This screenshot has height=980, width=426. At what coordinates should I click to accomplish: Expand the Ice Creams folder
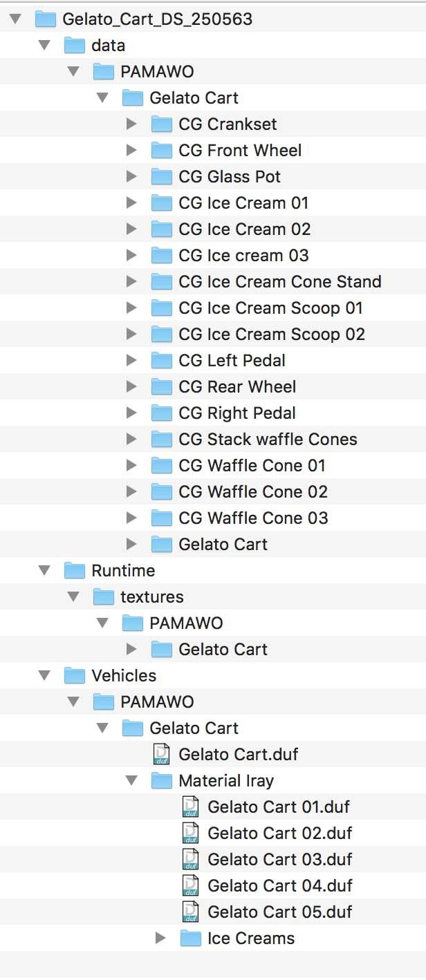tap(160, 939)
